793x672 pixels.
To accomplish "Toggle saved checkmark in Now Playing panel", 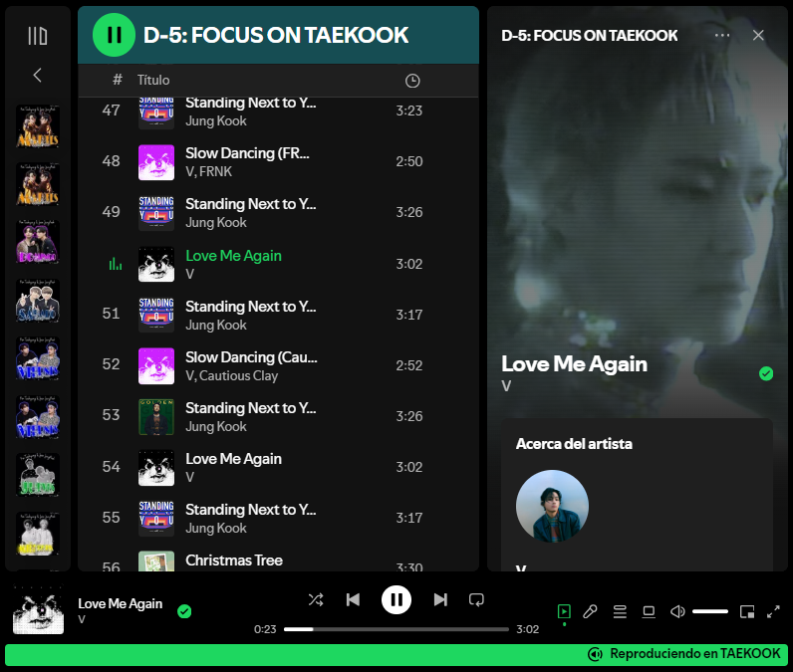I will [766, 373].
